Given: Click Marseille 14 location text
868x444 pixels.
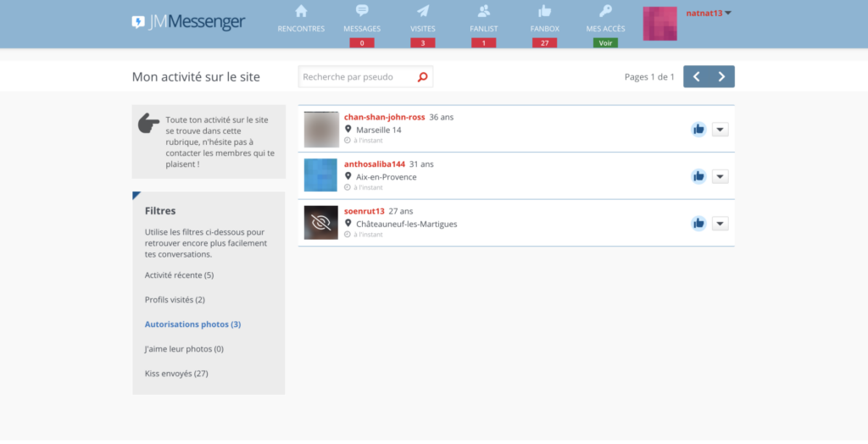Looking at the screenshot, I should point(379,130).
